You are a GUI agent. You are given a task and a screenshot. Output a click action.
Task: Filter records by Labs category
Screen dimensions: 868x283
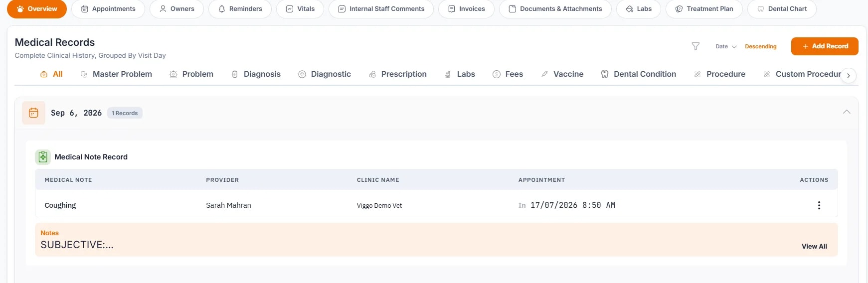(460, 74)
